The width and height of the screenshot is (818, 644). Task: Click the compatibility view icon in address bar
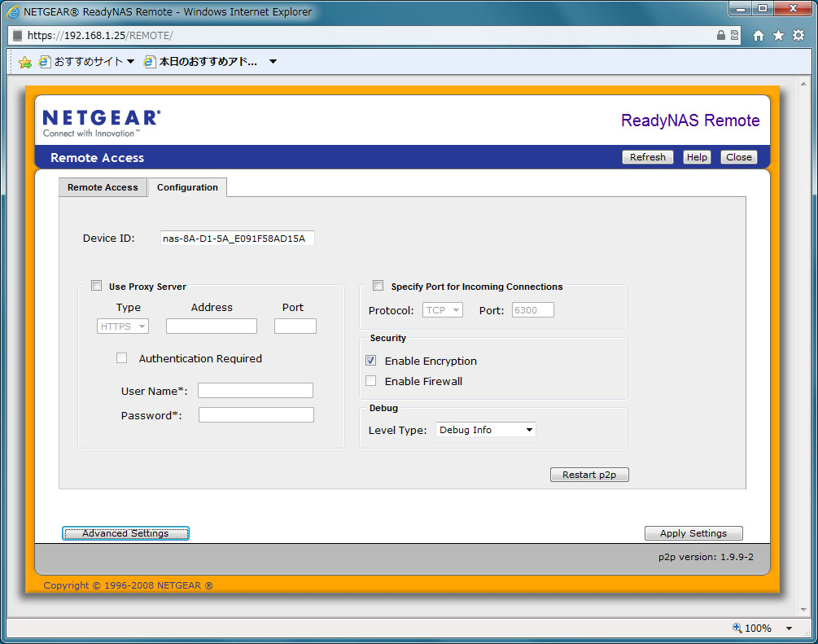[734, 36]
